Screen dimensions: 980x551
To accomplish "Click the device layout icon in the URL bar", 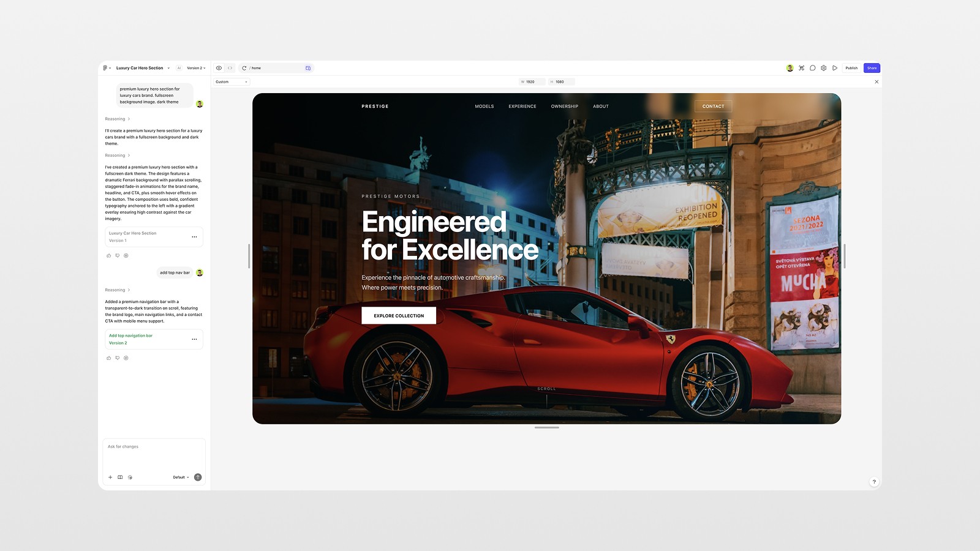I will tap(308, 68).
